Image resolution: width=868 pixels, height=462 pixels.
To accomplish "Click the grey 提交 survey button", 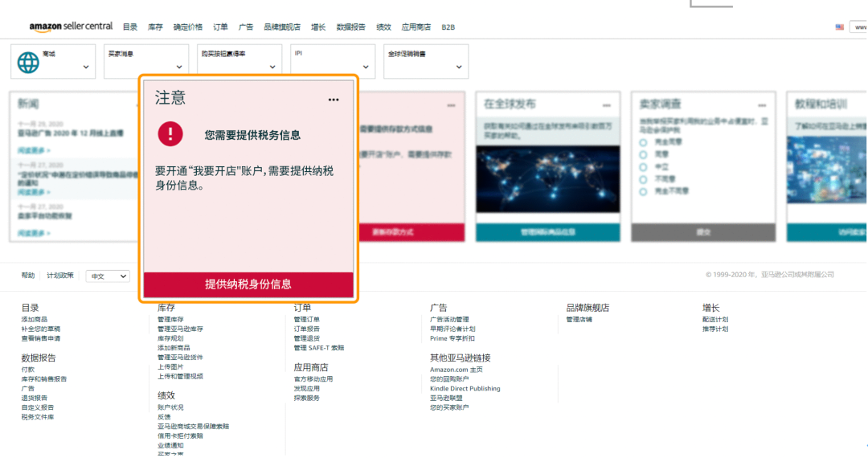I will point(703,232).
